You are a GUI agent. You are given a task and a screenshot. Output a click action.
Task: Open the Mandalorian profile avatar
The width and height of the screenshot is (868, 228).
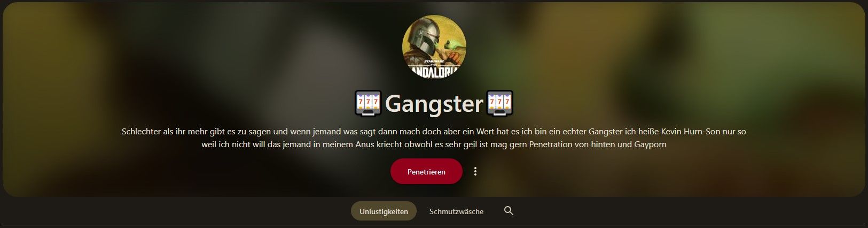point(434,47)
